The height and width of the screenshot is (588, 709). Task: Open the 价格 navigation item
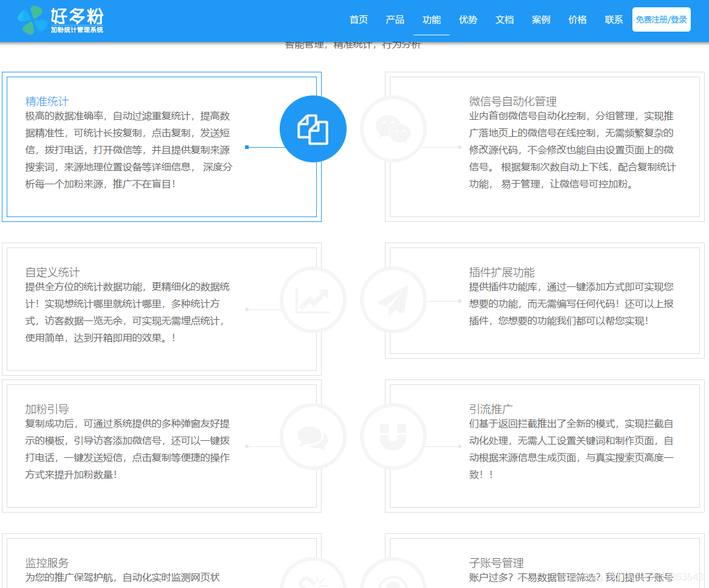[578, 20]
